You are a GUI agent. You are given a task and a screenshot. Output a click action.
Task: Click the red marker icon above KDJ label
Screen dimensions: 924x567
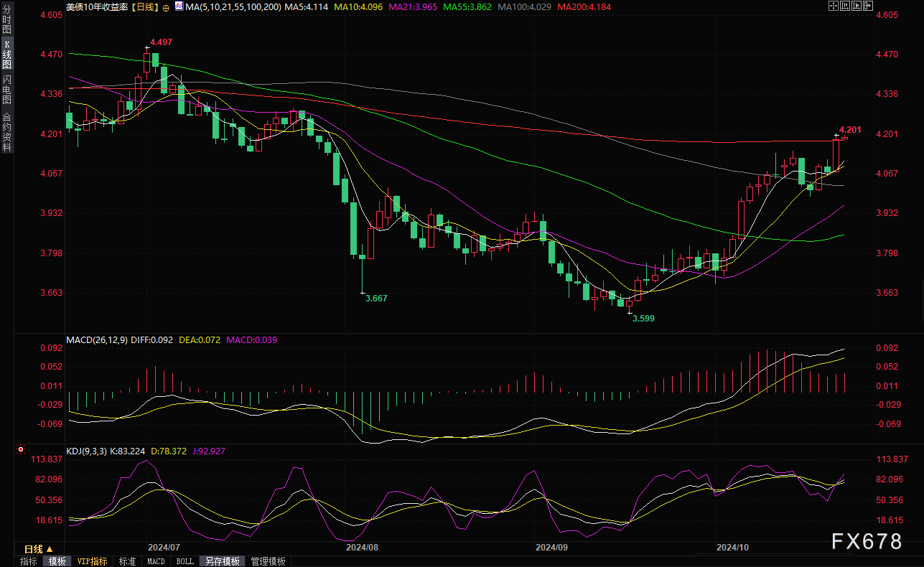[x=21, y=449]
